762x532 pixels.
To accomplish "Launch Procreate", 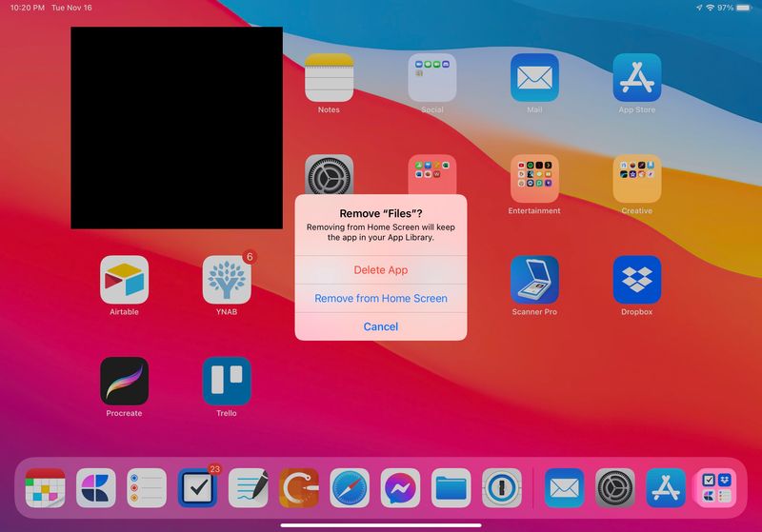I will [x=125, y=381].
